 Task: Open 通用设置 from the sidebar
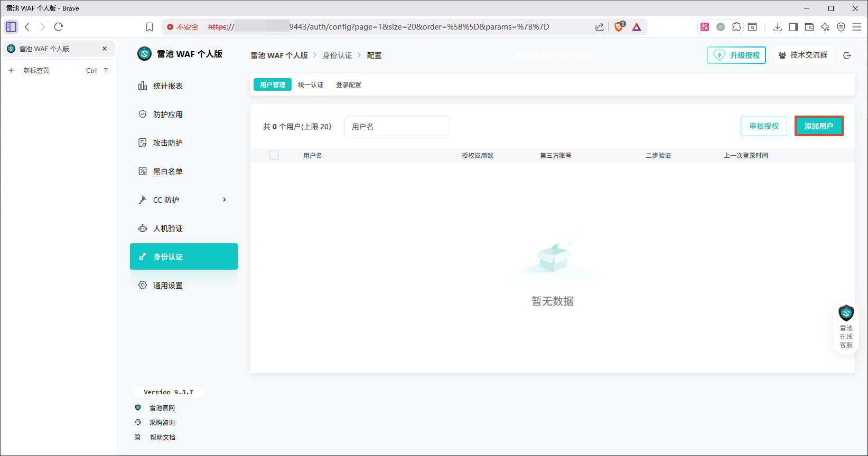point(184,286)
